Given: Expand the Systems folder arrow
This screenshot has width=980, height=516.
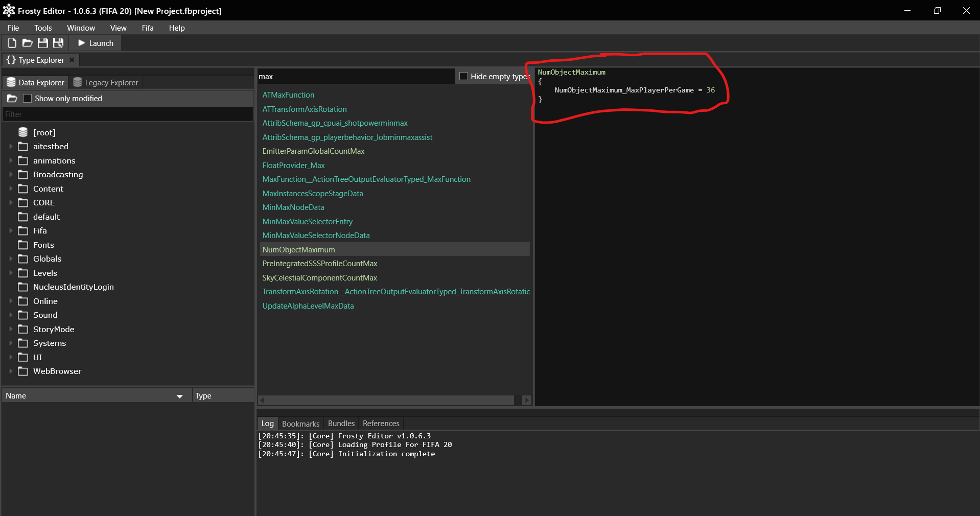Looking at the screenshot, I should click(11, 343).
